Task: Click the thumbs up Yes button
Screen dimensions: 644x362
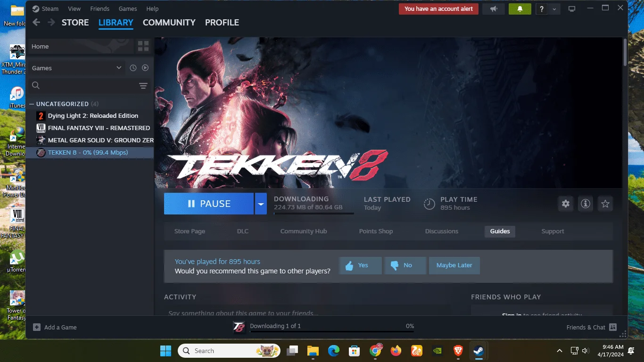Action: 360,265
